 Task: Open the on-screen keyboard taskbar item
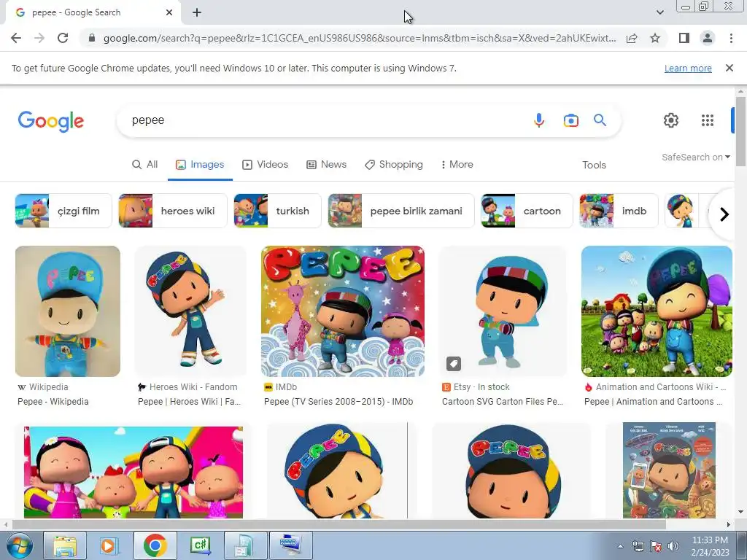290,545
